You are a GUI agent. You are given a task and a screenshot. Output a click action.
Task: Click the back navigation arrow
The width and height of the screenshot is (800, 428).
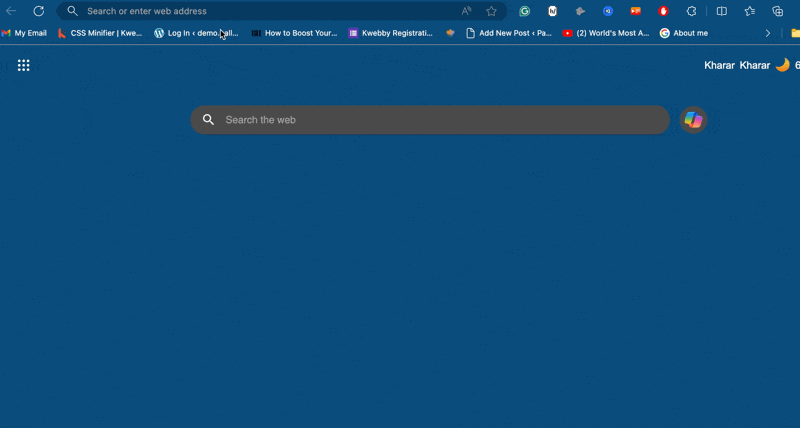coord(12,11)
